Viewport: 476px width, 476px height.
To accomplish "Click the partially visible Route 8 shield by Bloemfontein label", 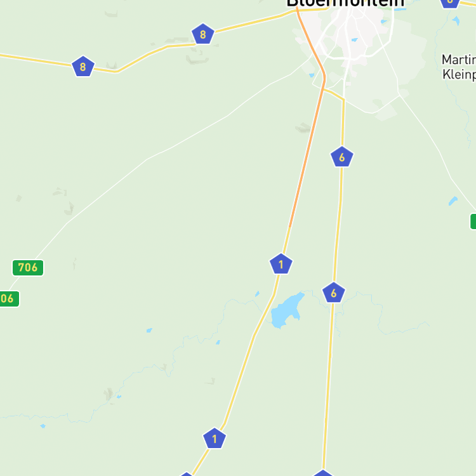I will pyautogui.click(x=450, y=3).
